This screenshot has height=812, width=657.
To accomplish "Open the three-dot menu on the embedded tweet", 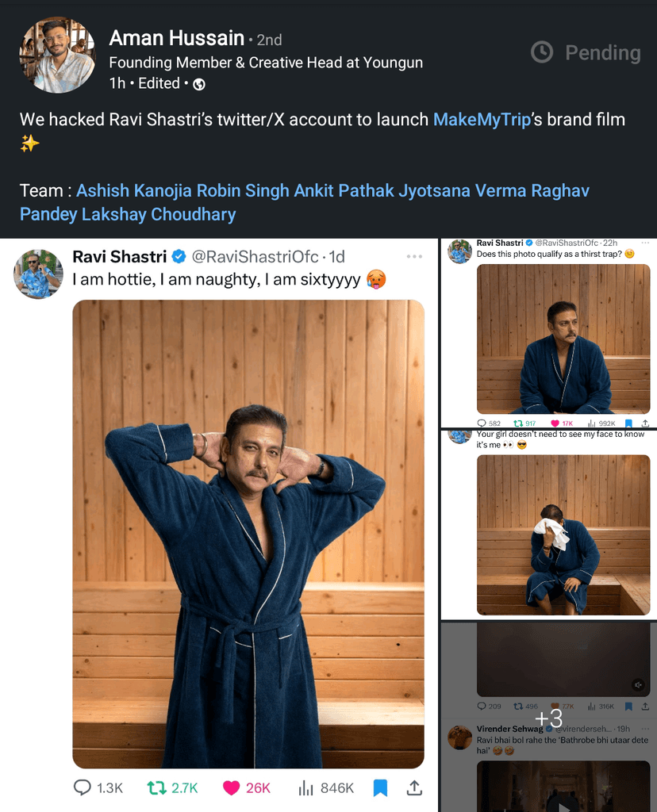I will pyautogui.click(x=414, y=255).
